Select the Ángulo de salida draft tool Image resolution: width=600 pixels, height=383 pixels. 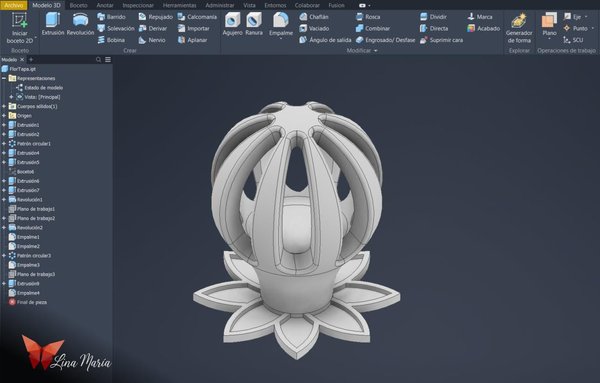325,40
